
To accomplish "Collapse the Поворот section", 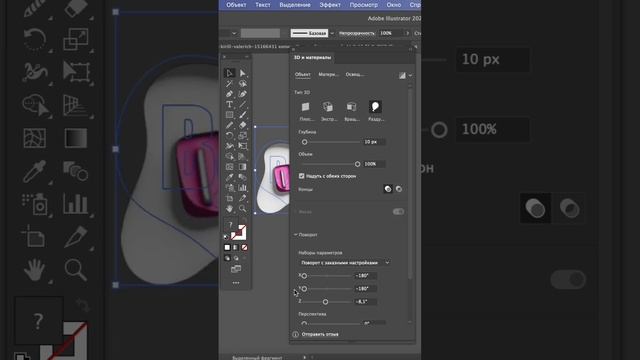I will 296,235.
